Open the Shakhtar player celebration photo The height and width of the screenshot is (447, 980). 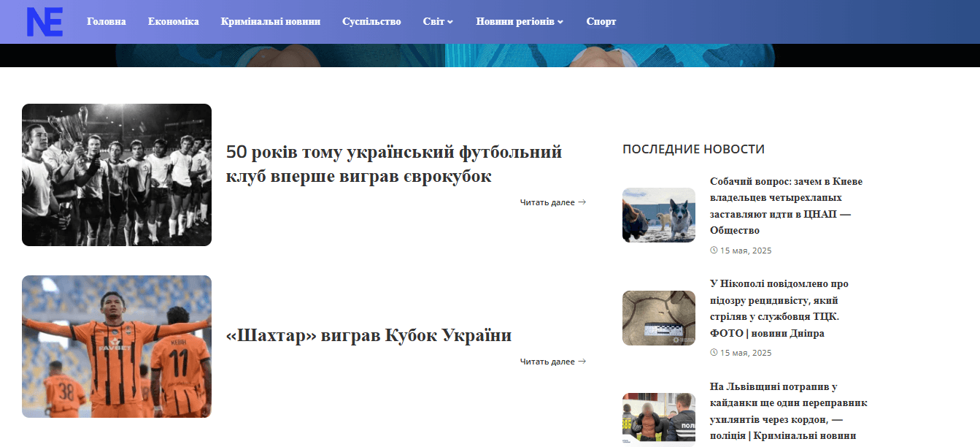[117, 346]
